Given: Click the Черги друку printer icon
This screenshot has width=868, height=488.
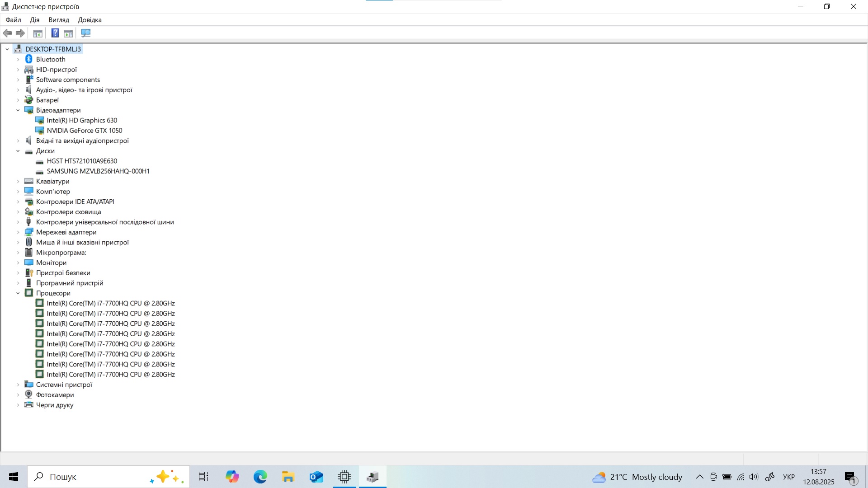Looking at the screenshot, I should (29, 405).
